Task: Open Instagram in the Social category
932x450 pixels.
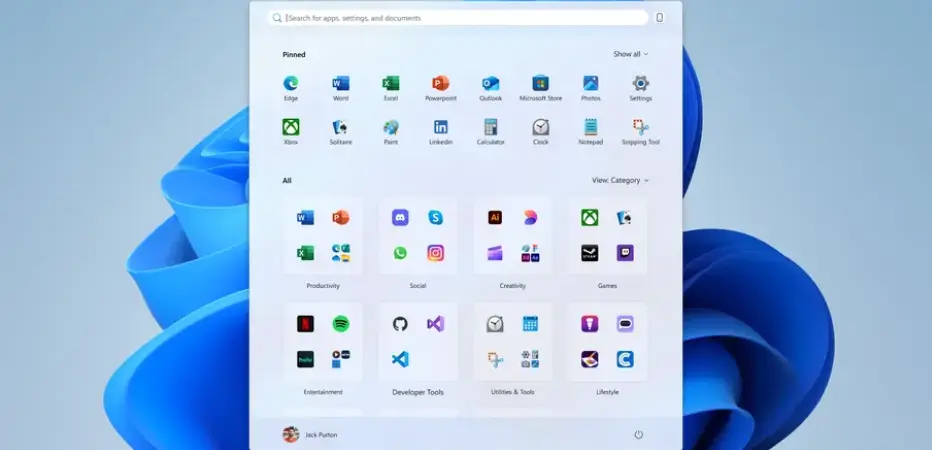Action: pyautogui.click(x=436, y=253)
